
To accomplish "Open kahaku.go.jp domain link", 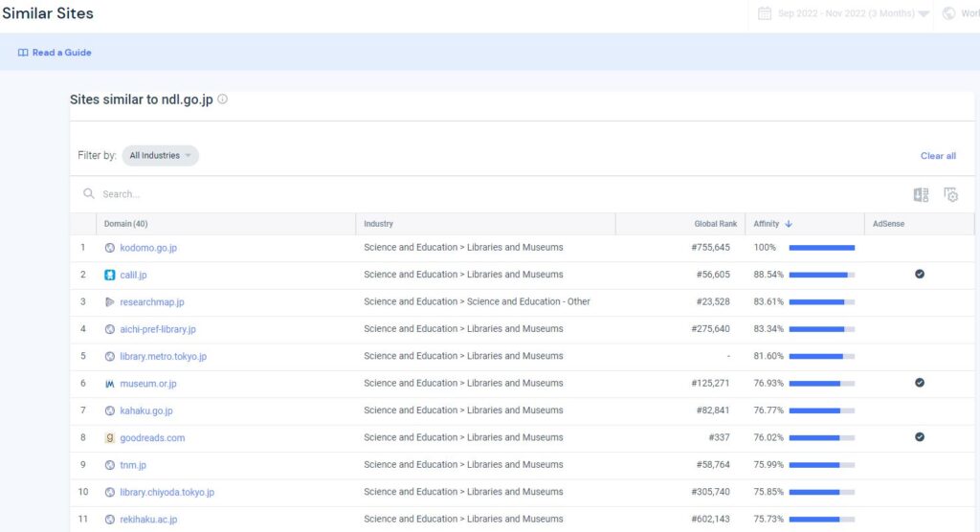I will 146,410.
